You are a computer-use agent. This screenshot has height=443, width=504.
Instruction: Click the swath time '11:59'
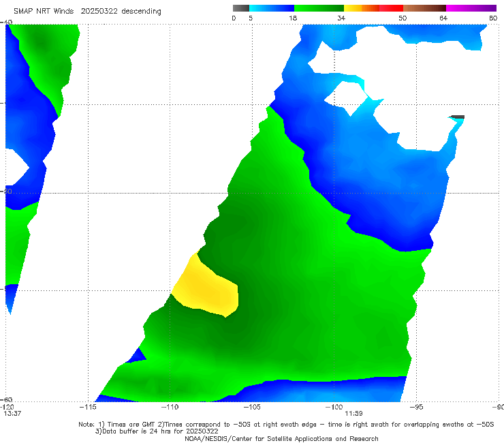tap(353, 414)
